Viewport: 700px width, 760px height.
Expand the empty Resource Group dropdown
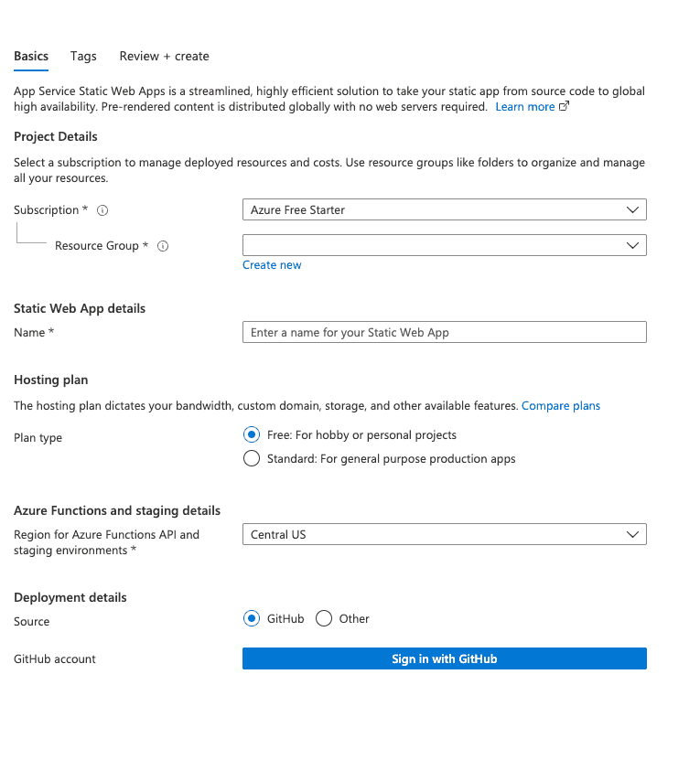(x=445, y=245)
